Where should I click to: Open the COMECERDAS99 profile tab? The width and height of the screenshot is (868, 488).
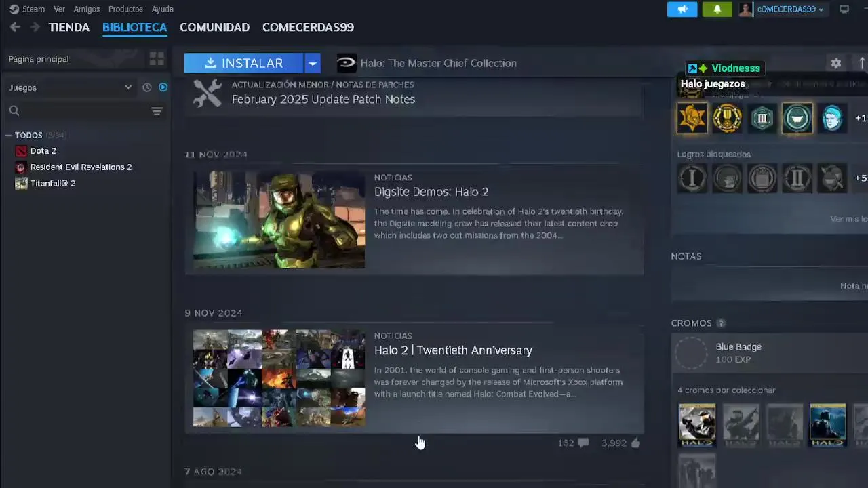[308, 27]
